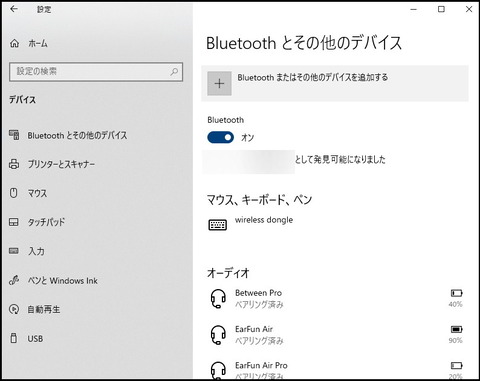Go back with the arrow in title bar
This screenshot has width=480, height=381.
point(14,9)
